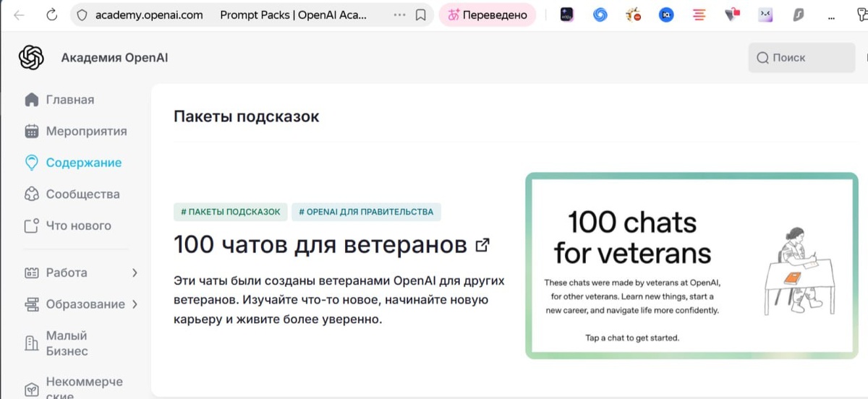Click the academy.openai.com address text
Viewport: 868px width, 399px height.
(x=149, y=15)
